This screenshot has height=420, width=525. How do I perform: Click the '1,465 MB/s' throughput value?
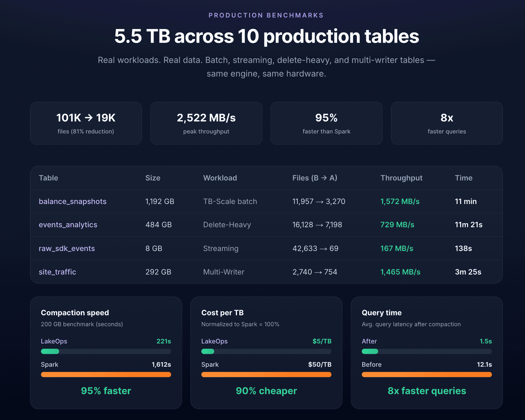click(x=400, y=272)
